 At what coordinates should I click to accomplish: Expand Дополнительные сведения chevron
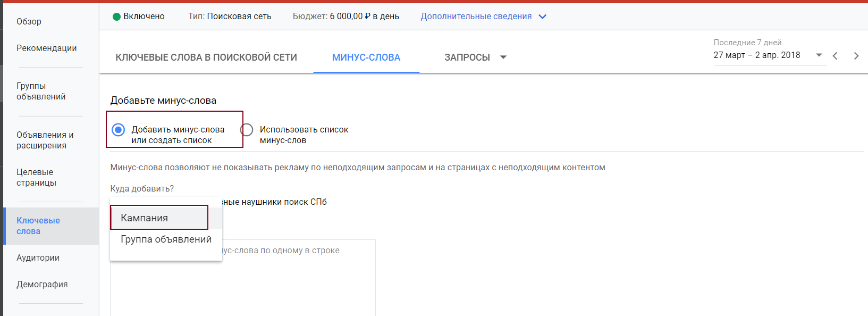click(542, 16)
